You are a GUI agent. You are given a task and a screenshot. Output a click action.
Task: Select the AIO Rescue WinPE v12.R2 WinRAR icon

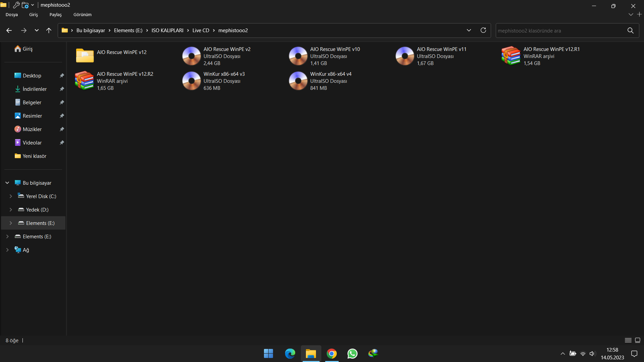[84, 80]
